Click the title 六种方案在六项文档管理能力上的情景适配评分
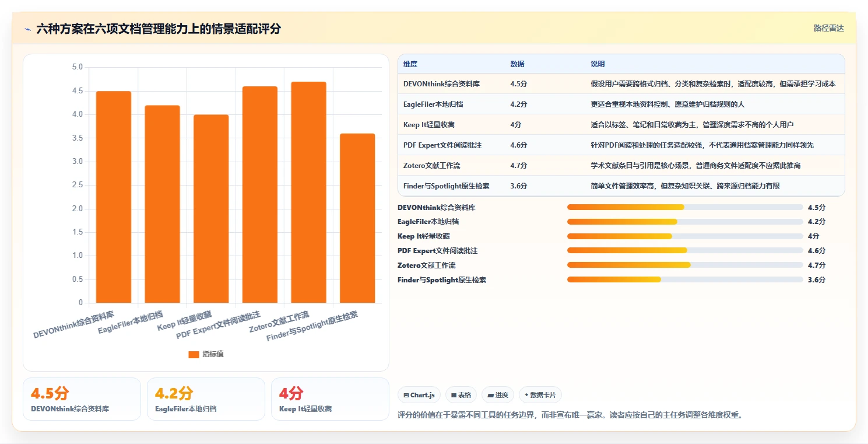The width and height of the screenshot is (868, 444). pos(159,29)
